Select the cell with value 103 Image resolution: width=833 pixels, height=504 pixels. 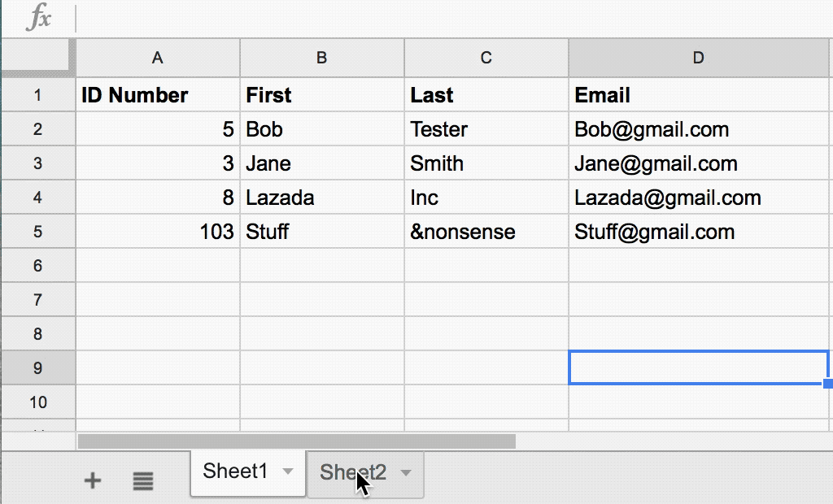click(x=157, y=232)
